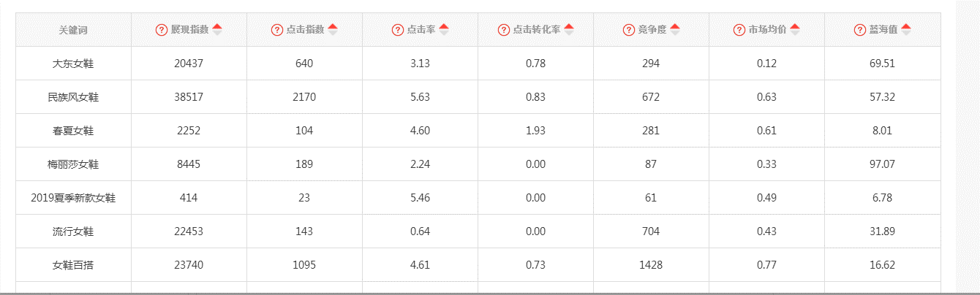Viewport: 980px width, 295px height.
Task: Toggle the 市场均价 sort arrows
Action: coord(795,30)
